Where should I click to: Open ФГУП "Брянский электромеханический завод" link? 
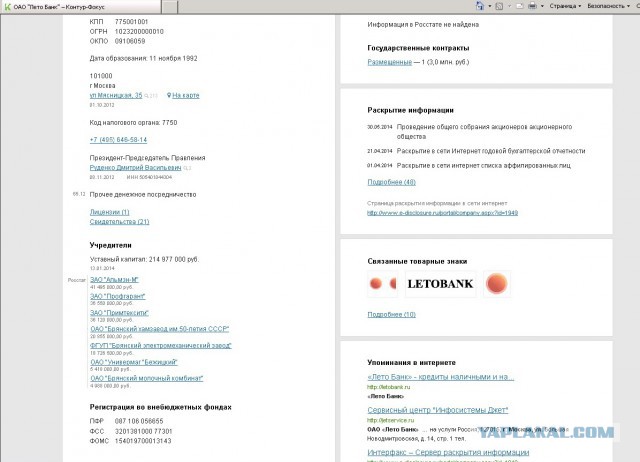(x=161, y=345)
